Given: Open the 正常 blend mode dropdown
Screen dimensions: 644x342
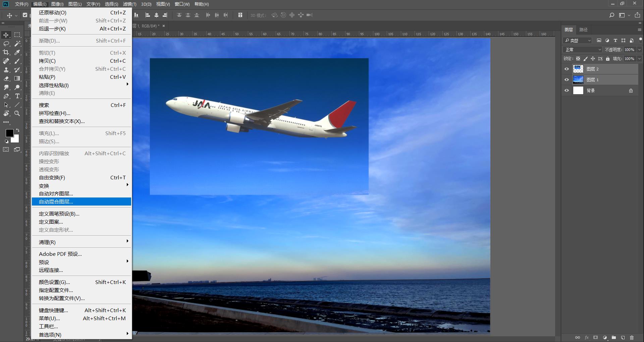Looking at the screenshot, I should click(583, 50).
